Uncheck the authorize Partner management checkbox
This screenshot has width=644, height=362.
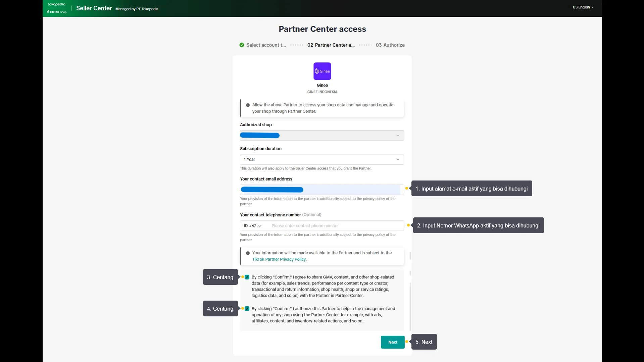coord(247,309)
